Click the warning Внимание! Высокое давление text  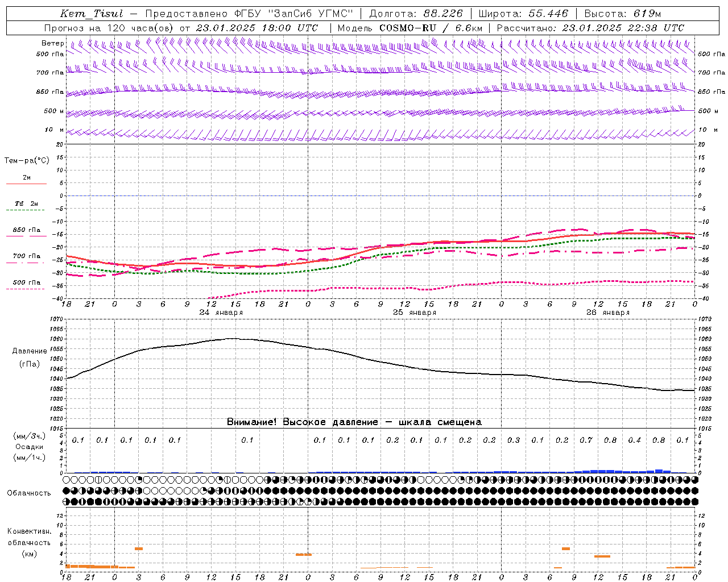302,422
